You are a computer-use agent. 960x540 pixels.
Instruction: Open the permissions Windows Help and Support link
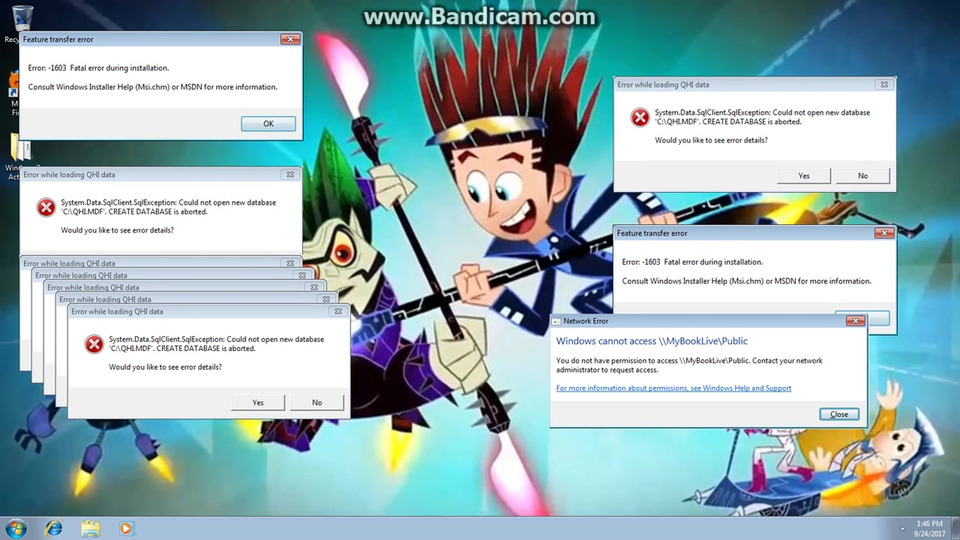(x=673, y=388)
